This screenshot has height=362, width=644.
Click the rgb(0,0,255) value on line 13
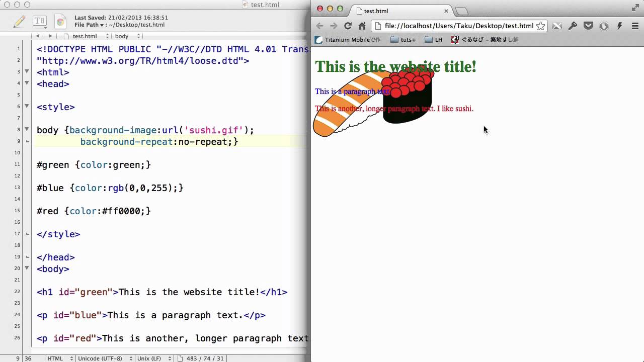click(x=140, y=188)
